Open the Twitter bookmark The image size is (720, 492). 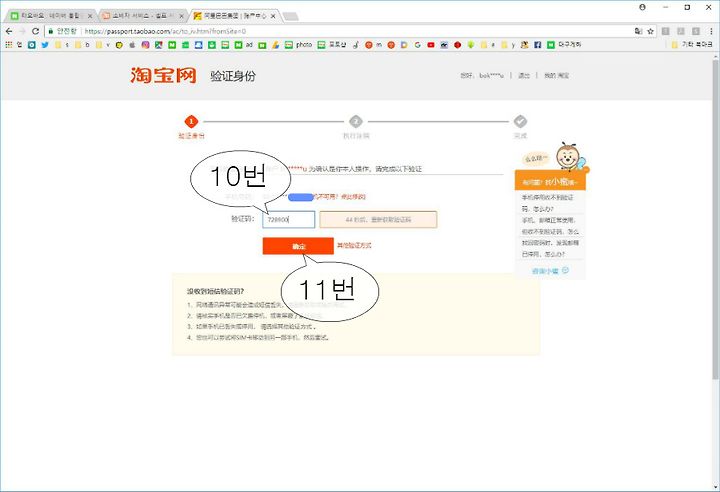(x=45, y=45)
